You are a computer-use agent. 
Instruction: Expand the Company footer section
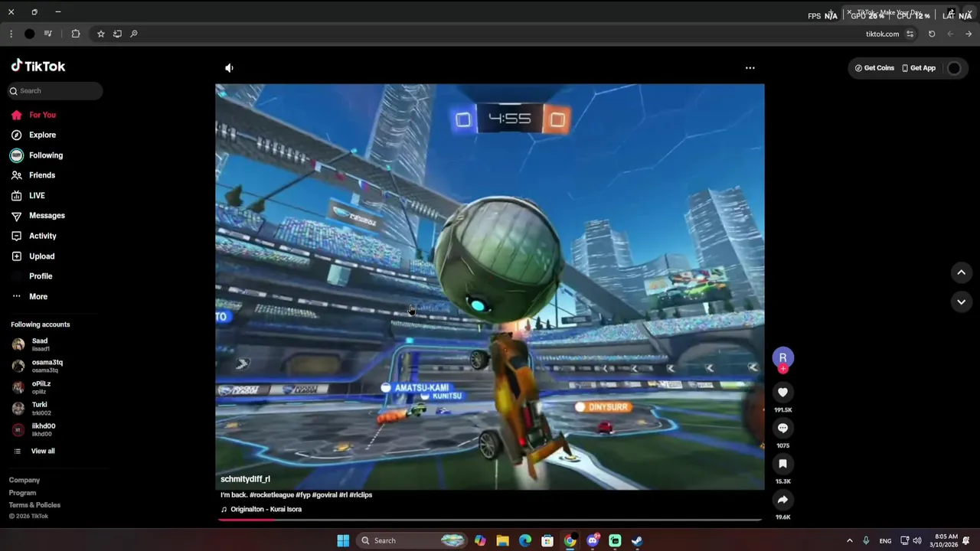(x=24, y=481)
